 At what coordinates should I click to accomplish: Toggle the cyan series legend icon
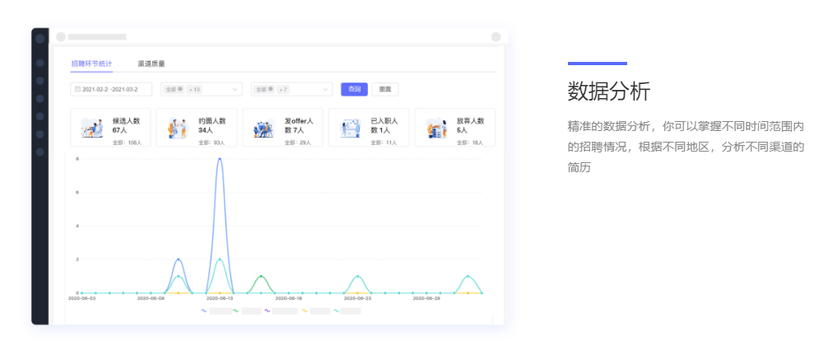tap(336, 311)
